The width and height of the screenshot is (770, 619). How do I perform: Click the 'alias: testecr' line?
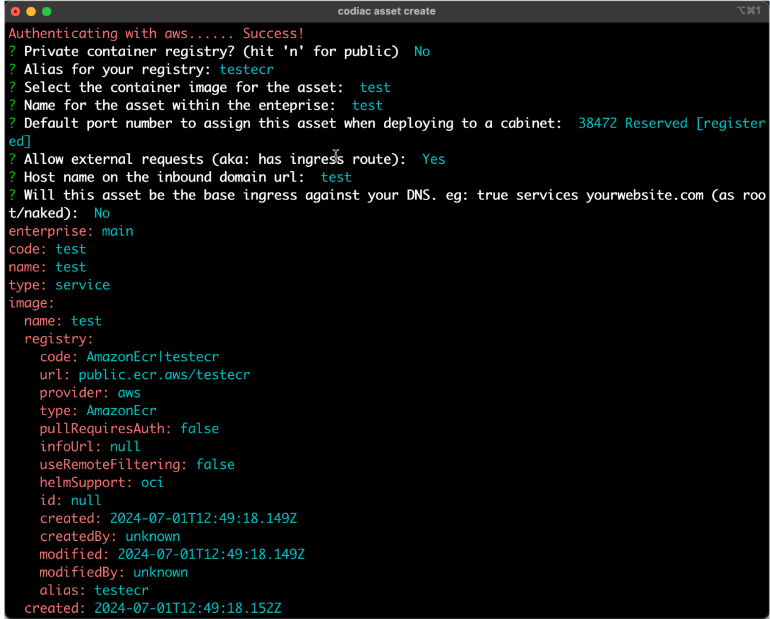coord(94,591)
